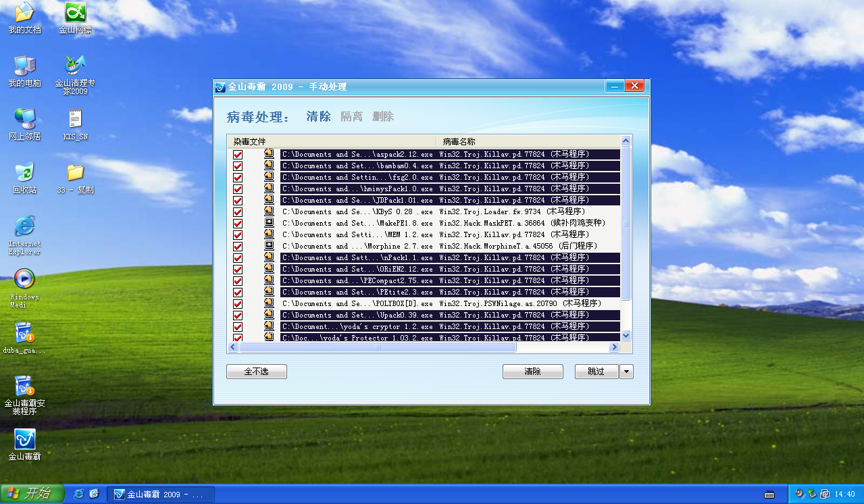Open the 网上邻居 desktop icon
Screen dimensions: 864x504
[x=24, y=124]
